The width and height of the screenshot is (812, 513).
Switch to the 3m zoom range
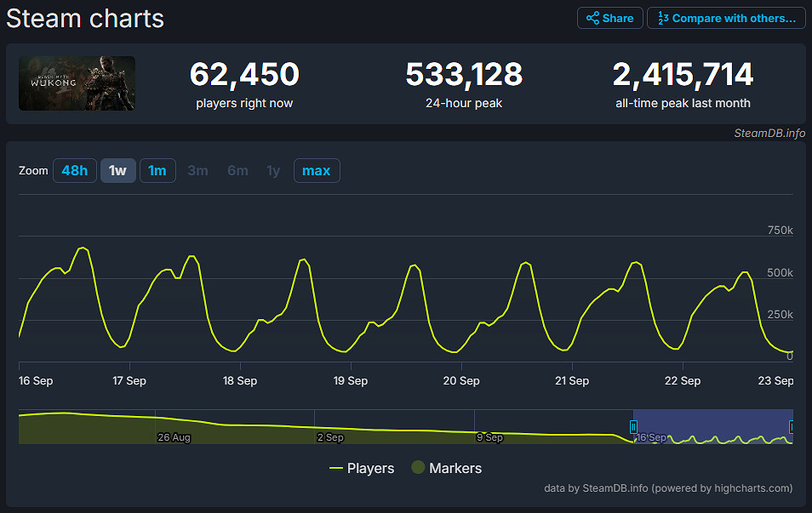(197, 170)
